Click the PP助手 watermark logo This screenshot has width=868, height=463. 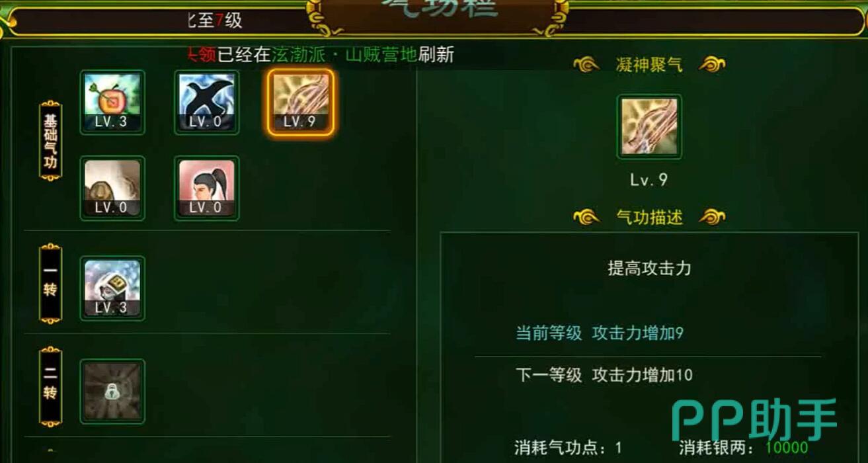point(754,420)
